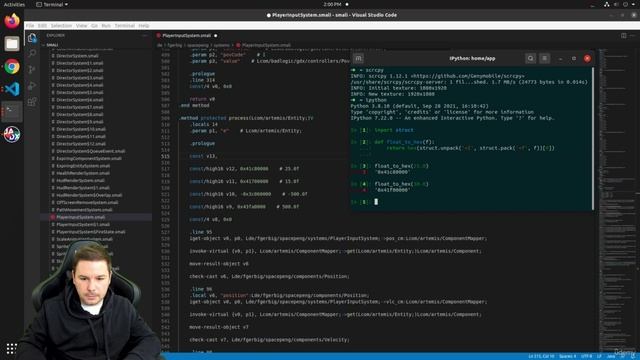Open ExpiringComponentSystem.smali file
This screenshot has height=360, width=640.
(x=89, y=159)
